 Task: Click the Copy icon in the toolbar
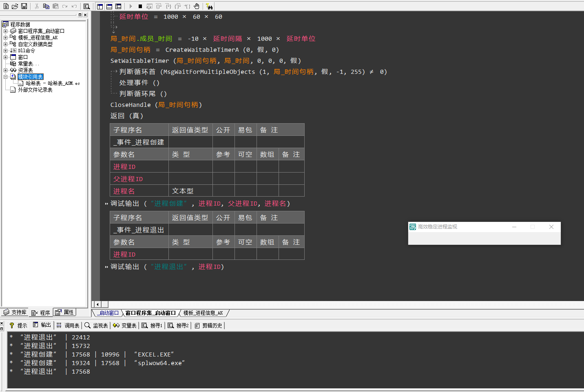(x=46, y=6)
